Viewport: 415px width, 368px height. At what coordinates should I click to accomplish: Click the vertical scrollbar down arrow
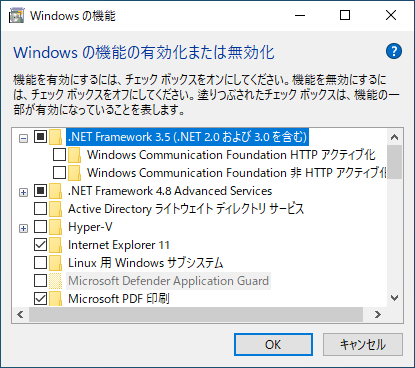(x=395, y=298)
